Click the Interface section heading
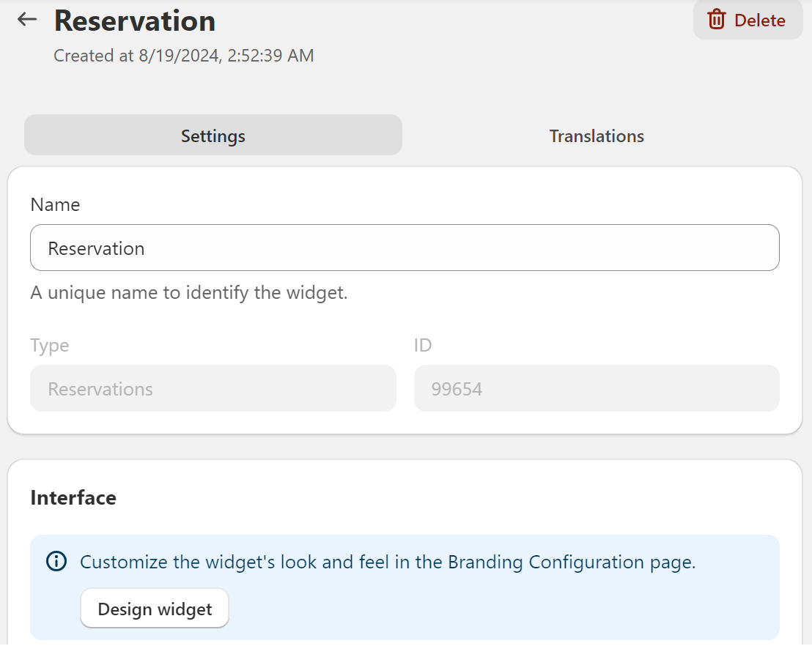812x646 pixels. pyautogui.click(x=73, y=497)
